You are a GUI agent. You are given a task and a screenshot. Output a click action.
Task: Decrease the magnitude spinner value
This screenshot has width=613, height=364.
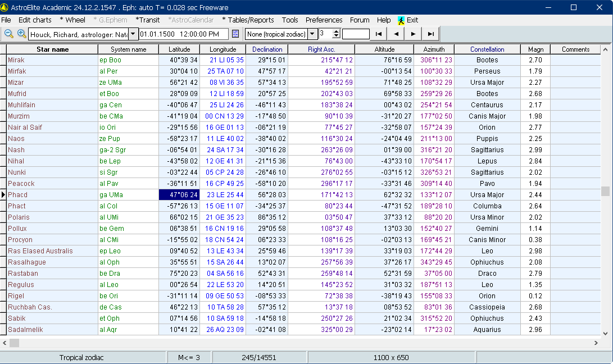click(336, 37)
